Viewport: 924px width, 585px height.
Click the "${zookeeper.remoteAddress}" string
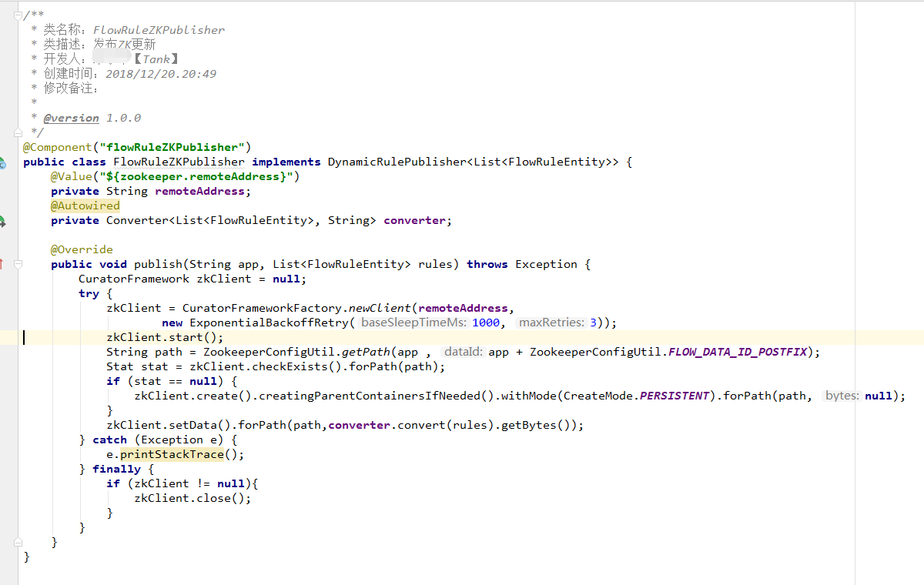point(196,176)
